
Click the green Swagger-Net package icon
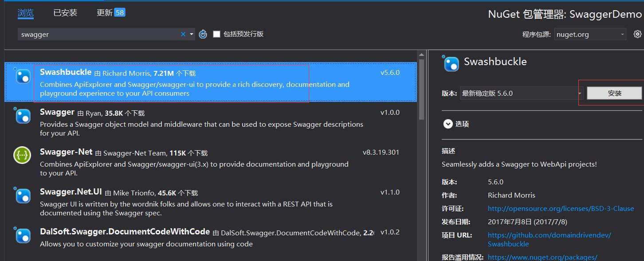[x=22, y=155]
